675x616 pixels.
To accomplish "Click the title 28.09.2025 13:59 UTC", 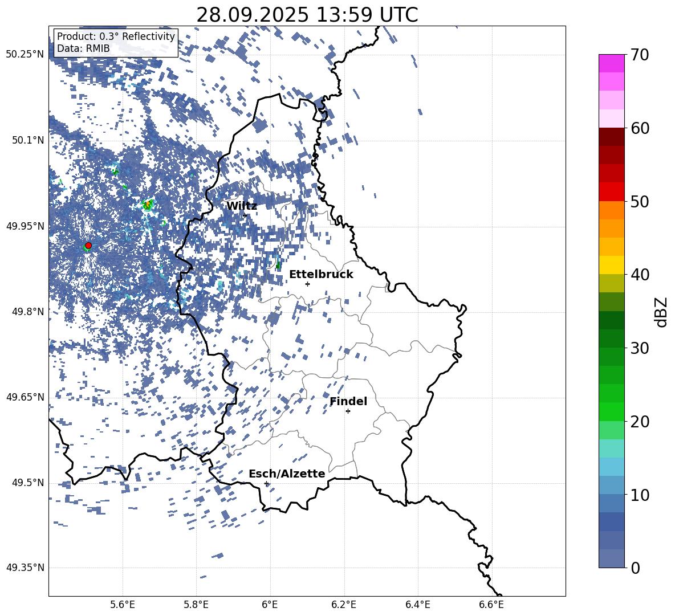I will click(307, 15).
